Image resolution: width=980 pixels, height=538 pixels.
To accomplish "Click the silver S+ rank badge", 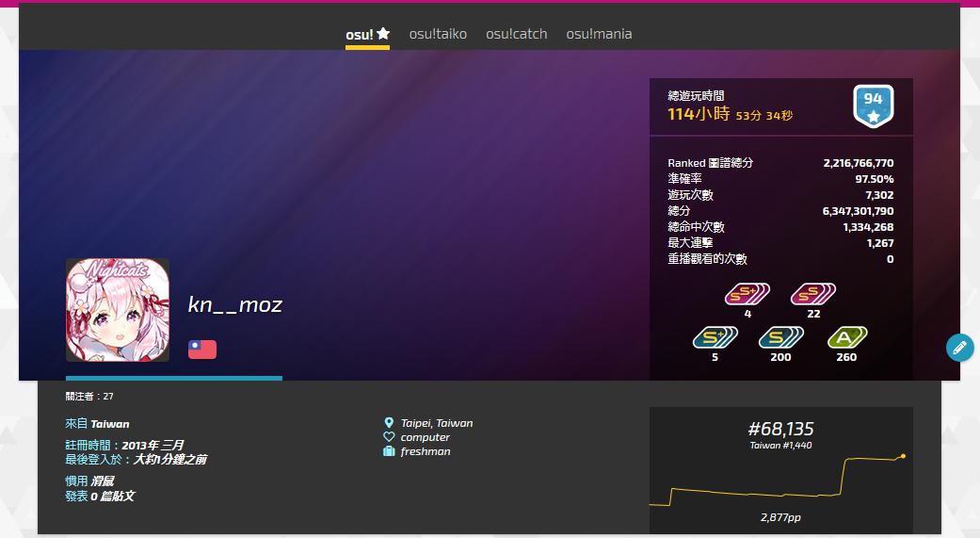I will pyautogui.click(x=715, y=338).
